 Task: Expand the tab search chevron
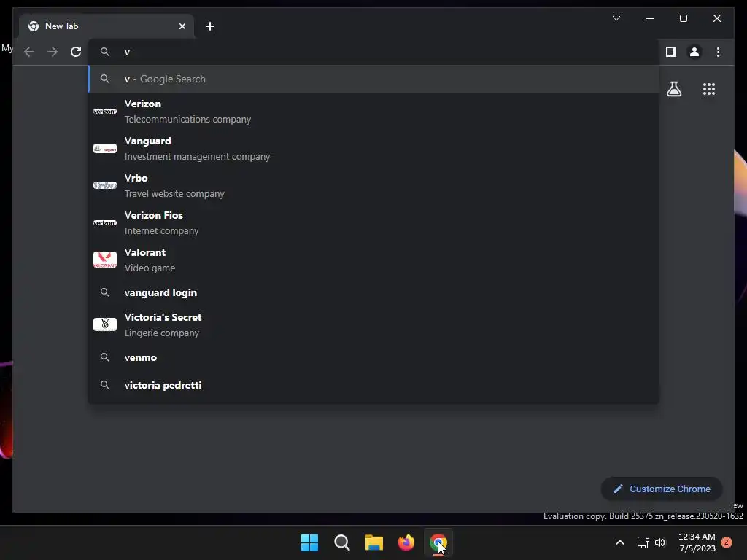(x=616, y=18)
